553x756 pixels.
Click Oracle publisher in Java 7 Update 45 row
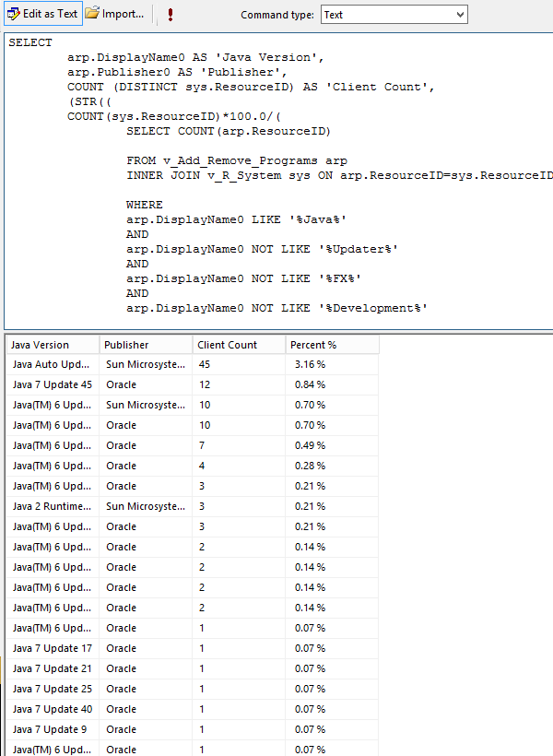(121, 384)
